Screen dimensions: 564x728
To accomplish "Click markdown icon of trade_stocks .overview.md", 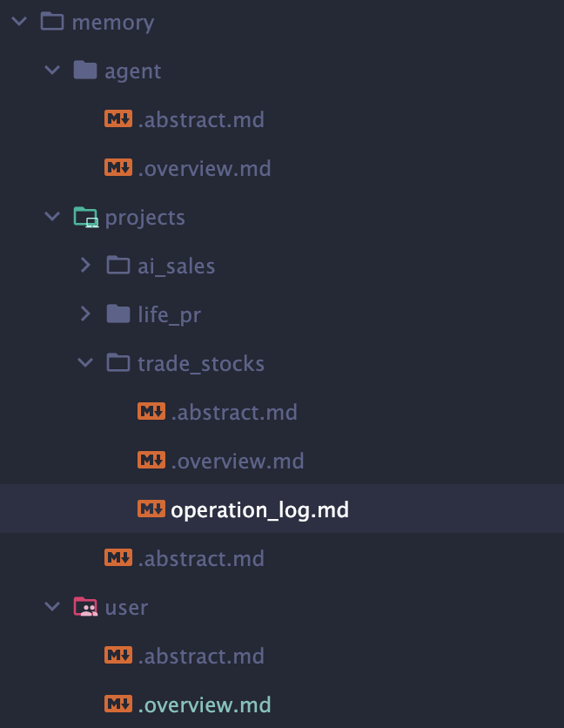I will click(x=151, y=460).
